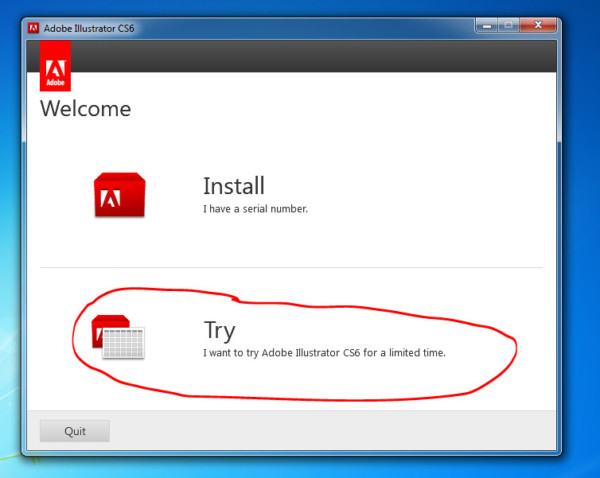Screen dimensions: 600x478
Task: Click the Adobe icon in title bar
Action: pos(33,28)
